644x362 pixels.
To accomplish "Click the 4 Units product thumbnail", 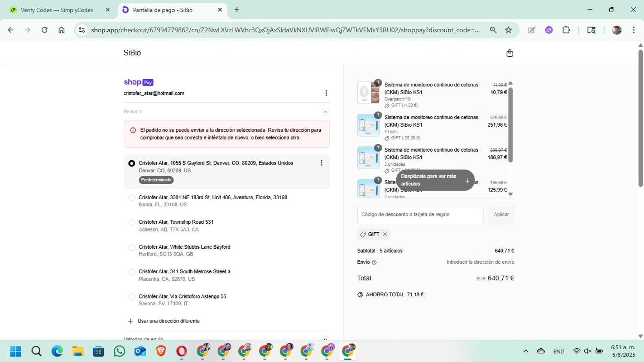I will coord(368,125).
